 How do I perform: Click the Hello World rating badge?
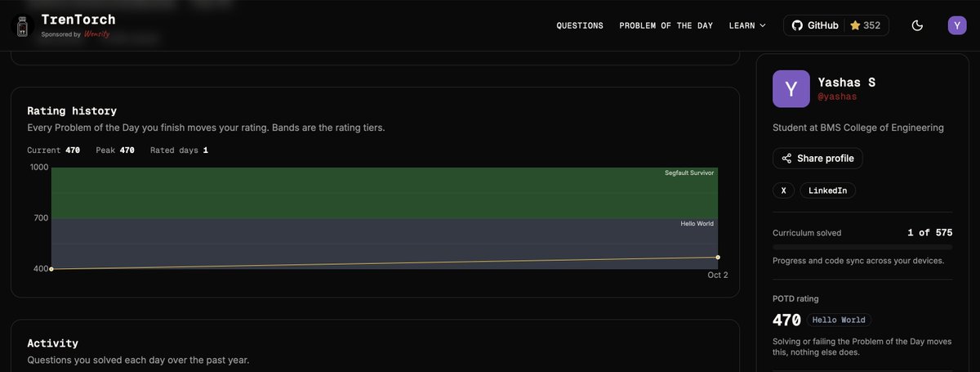839,320
